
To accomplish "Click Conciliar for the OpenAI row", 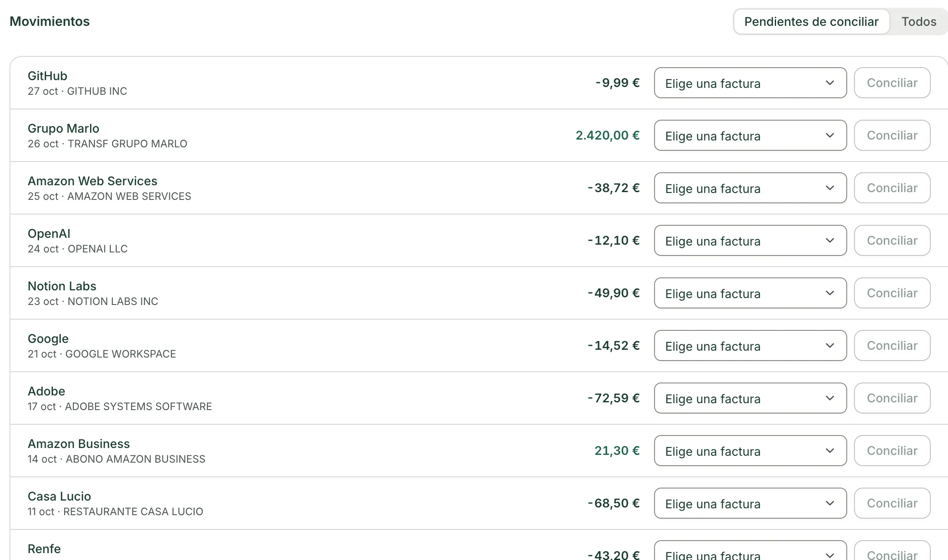I will click(x=892, y=240).
